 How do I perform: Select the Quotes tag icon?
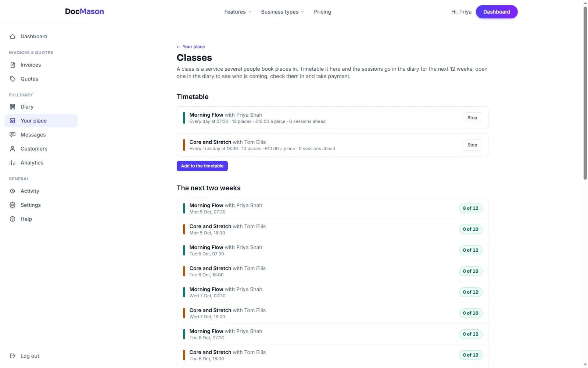[12, 79]
